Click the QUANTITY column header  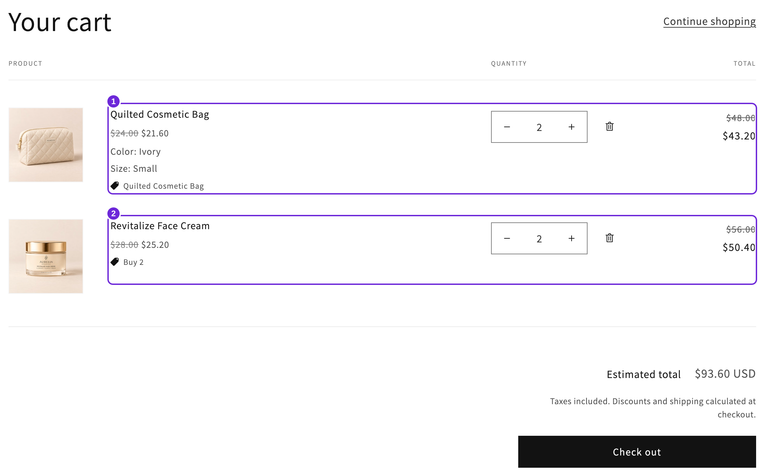(509, 63)
